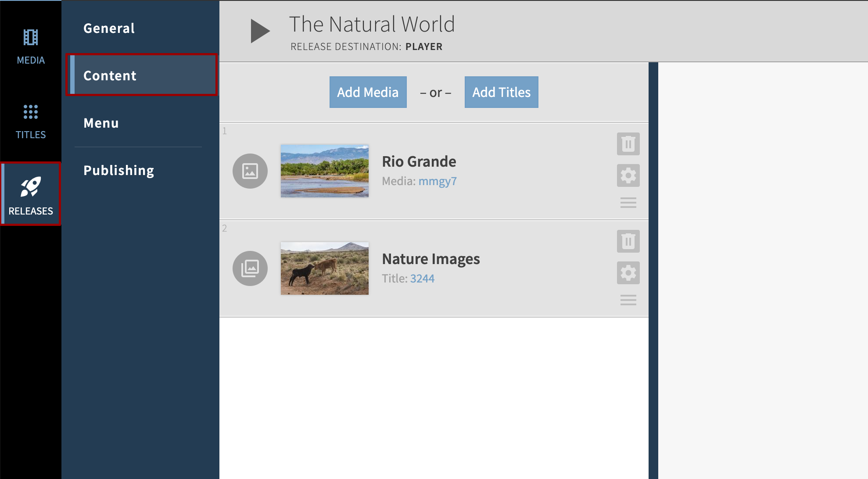Delete the Nature Images item
Viewport: 868px width, 479px height.
(x=628, y=241)
